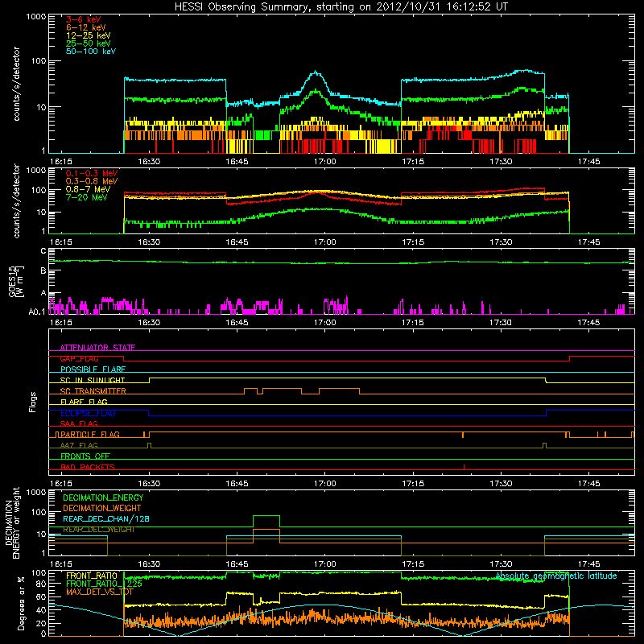Click the 0.8-7 MeV legend entry

point(88,189)
